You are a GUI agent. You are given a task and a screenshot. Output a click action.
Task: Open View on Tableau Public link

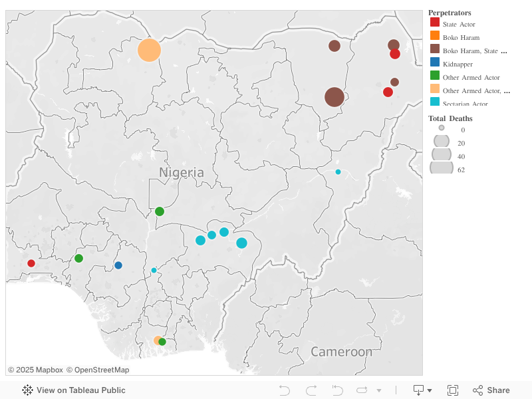tap(80, 390)
